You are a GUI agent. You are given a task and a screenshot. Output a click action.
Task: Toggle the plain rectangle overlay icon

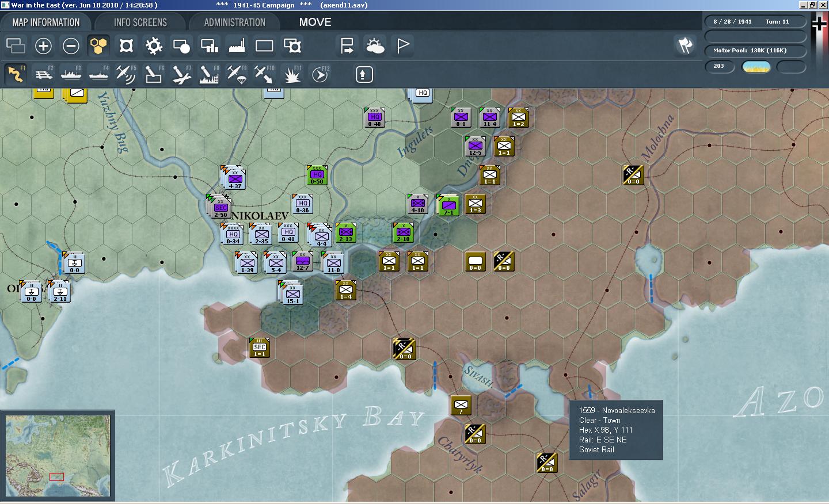click(264, 45)
